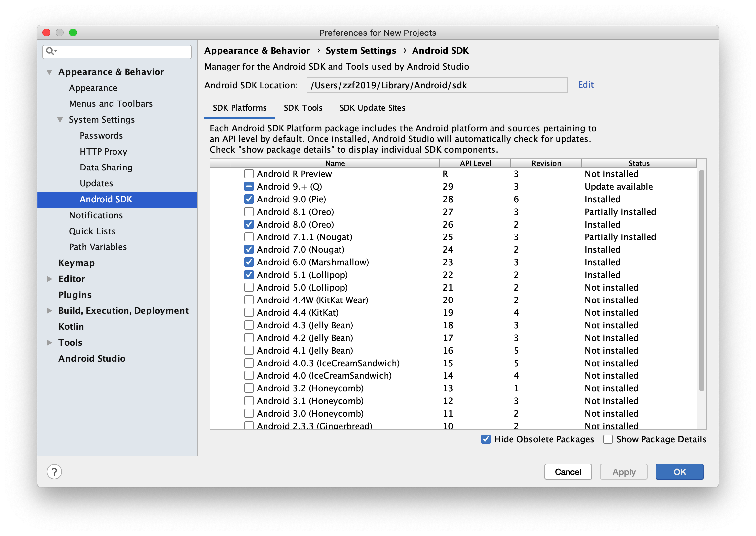
Task: Switch to the SDK Tools tab
Action: pos(303,108)
